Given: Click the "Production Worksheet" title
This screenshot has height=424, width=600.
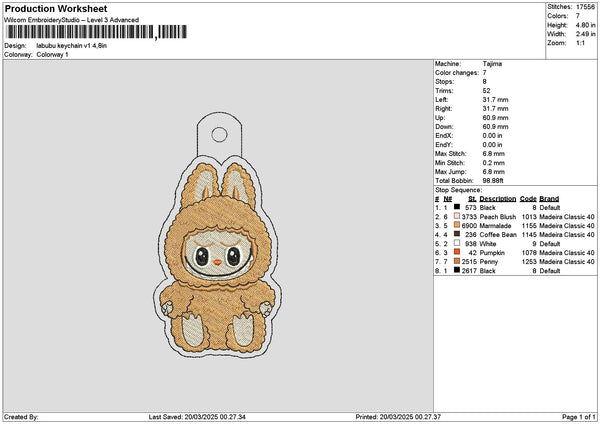Looking at the screenshot, I should [56, 8].
